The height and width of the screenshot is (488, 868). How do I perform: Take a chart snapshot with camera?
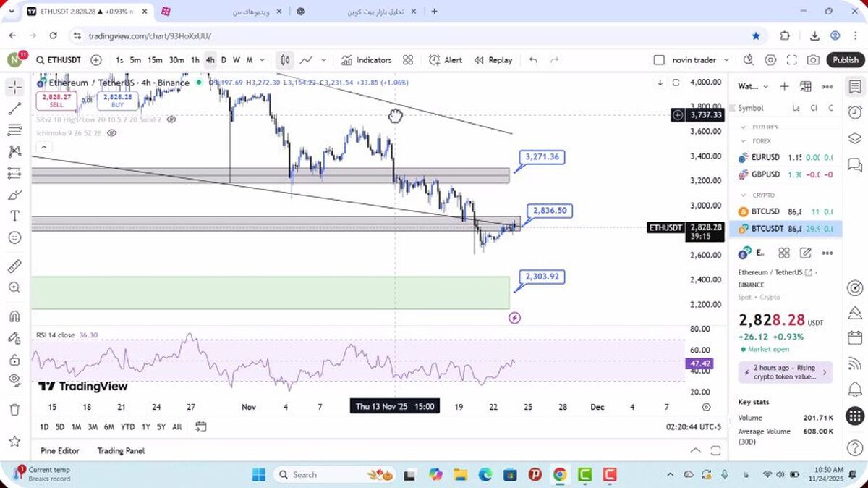(x=814, y=60)
